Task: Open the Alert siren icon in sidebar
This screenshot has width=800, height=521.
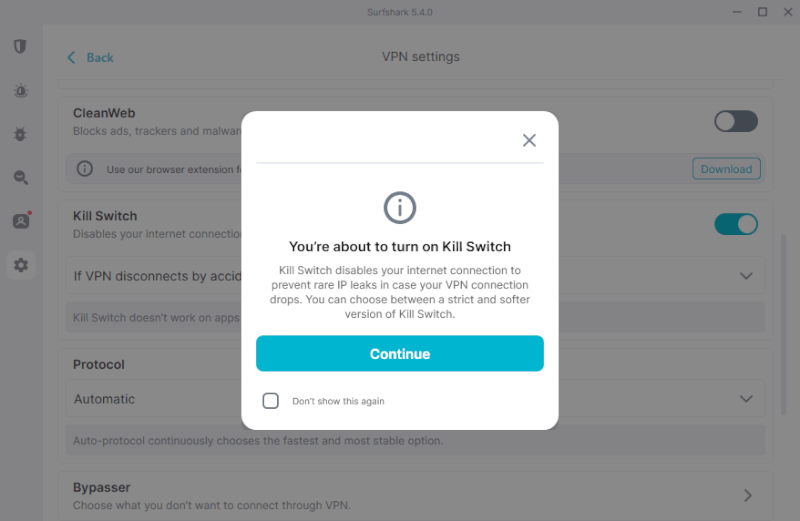Action: click(20, 91)
